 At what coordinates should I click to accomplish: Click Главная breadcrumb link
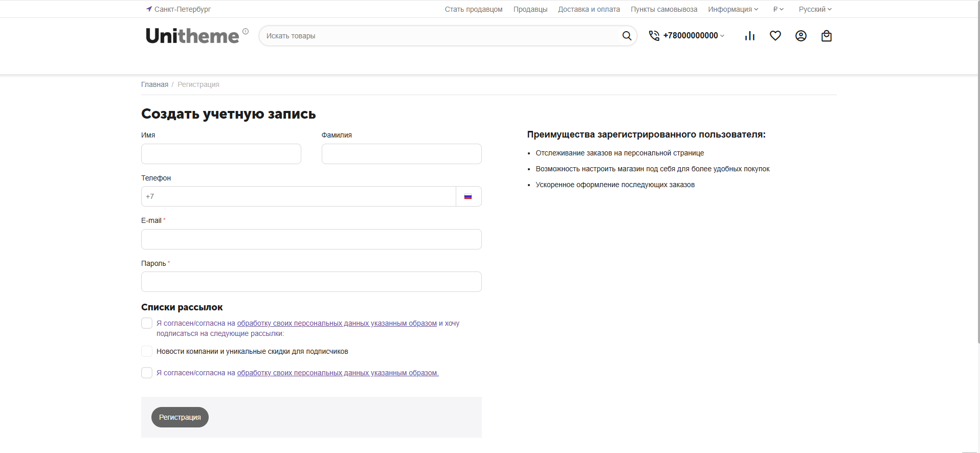[x=154, y=84]
